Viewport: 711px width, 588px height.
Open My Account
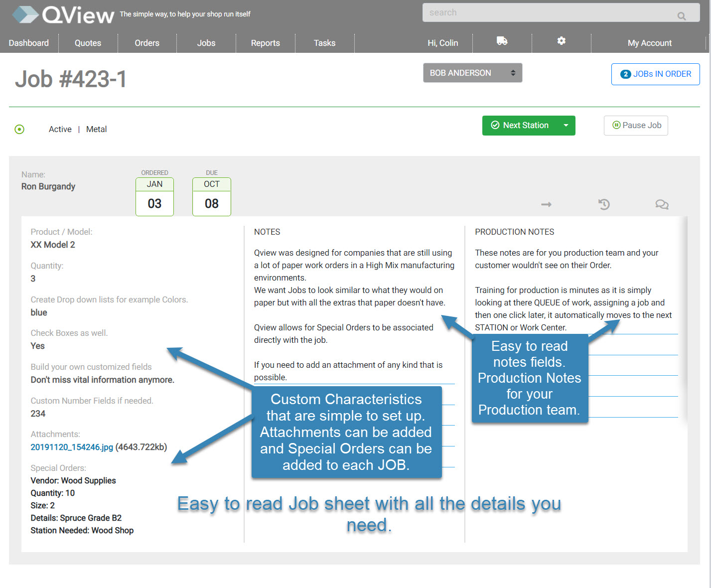[650, 43]
